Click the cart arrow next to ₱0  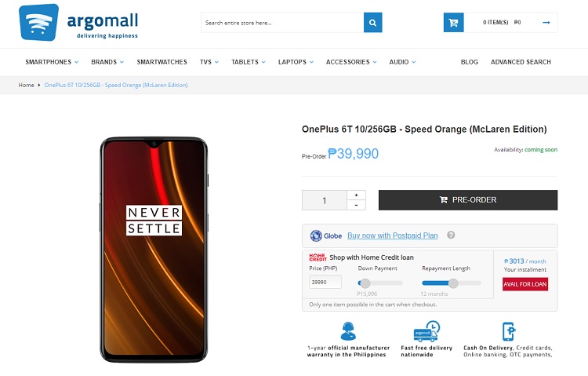click(546, 23)
